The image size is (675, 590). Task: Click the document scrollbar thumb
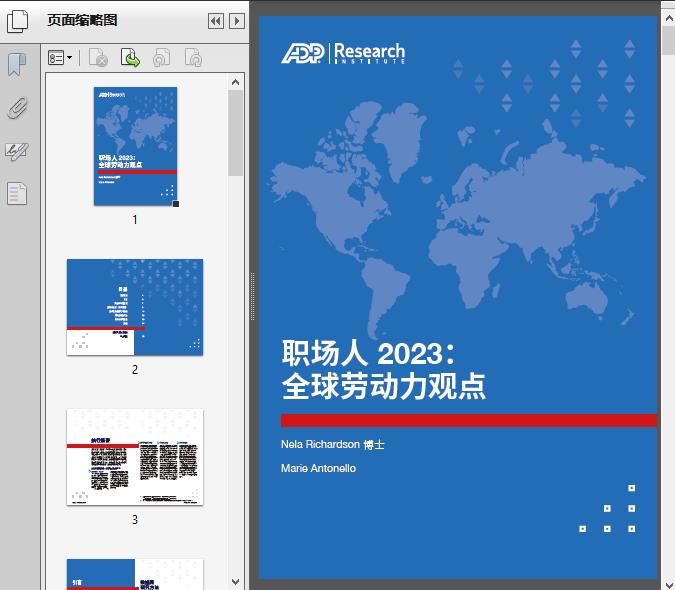coord(669,41)
